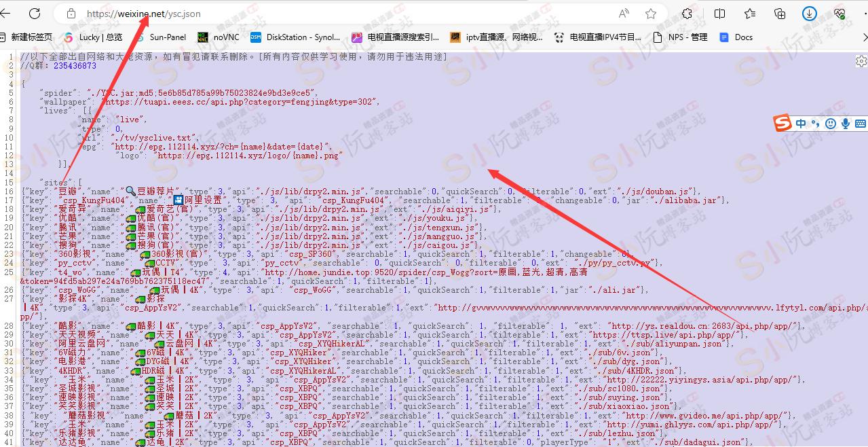Image resolution: width=868 pixels, height=447 pixels.
Task: Click the yumi.ghlyys.com API URL
Action: pyautogui.click(x=689, y=424)
